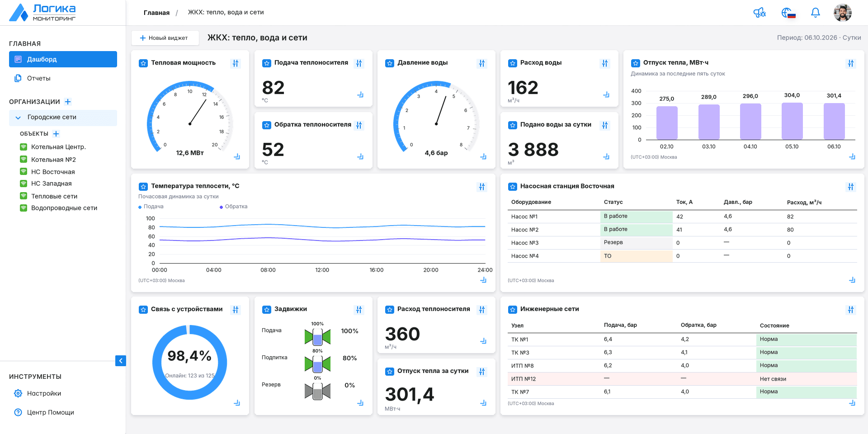Click the 05.10 bar in heat chart
The height and width of the screenshot is (434, 868).
pos(792,121)
